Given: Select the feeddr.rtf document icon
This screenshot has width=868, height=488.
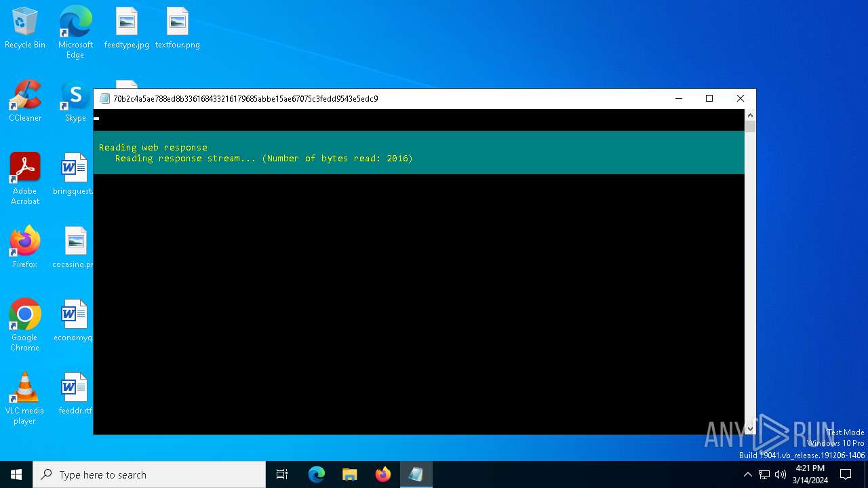Looking at the screenshot, I should click(x=74, y=394).
